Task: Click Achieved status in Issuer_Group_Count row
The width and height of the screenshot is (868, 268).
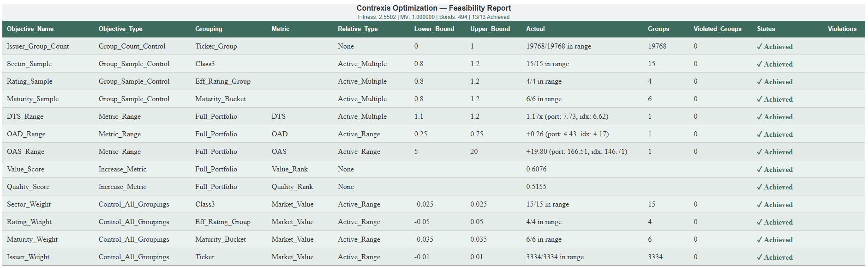Action: pos(775,46)
